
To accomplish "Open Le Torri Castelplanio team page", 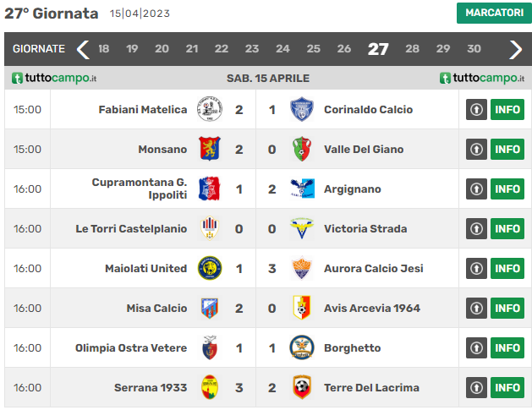I will (131, 228).
